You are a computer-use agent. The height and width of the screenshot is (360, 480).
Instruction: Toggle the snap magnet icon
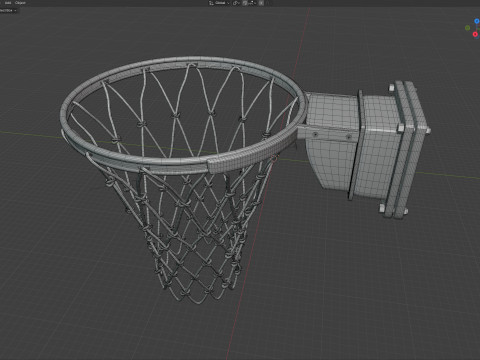245,3
